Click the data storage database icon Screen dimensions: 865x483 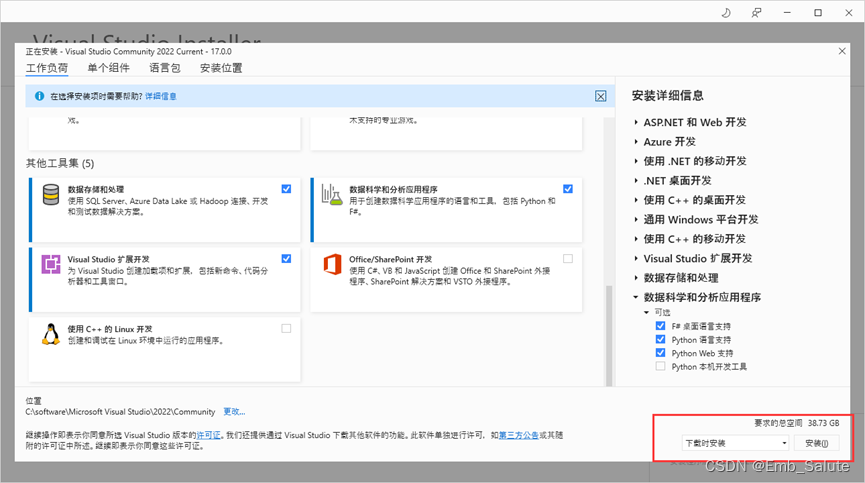(x=51, y=195)
